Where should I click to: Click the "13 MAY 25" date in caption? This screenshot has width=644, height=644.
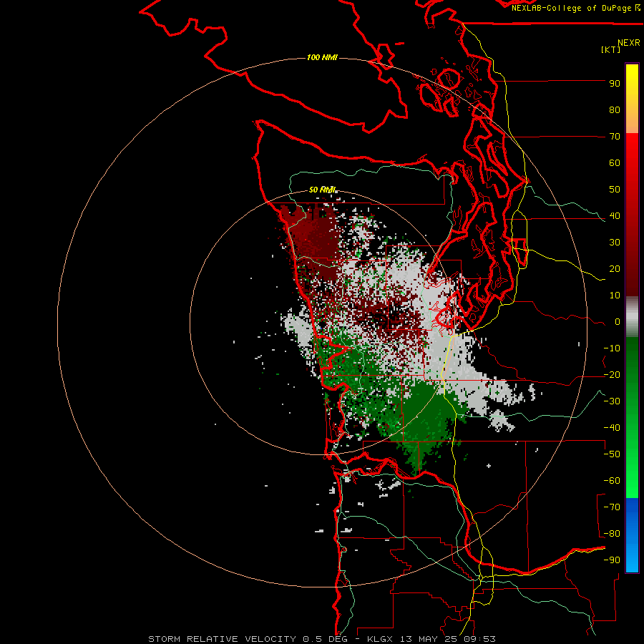coord(429,639)
